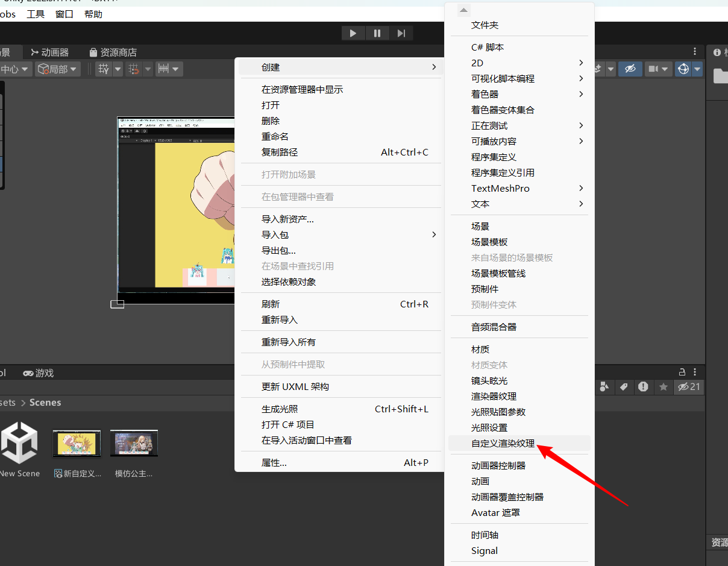Click the favorites star icon in Project panel
This screenshot has height=566, width=728.
[664, 387]
